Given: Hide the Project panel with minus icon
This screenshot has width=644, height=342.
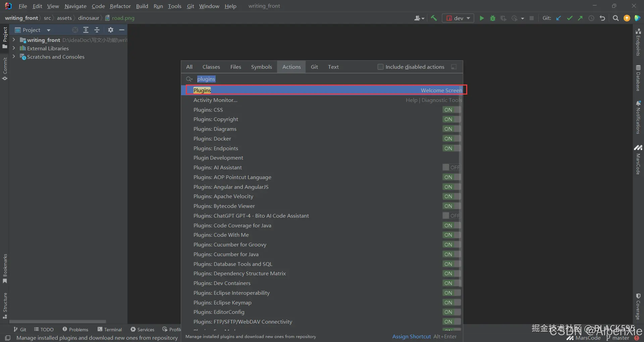Looking at the screenshot, I should click(122, 30).
